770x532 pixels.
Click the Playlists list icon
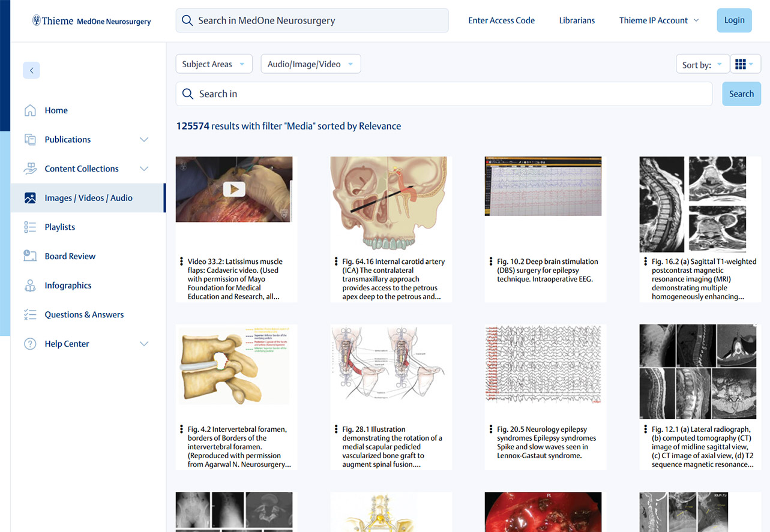pyautogui.click(x=30, y=227)
